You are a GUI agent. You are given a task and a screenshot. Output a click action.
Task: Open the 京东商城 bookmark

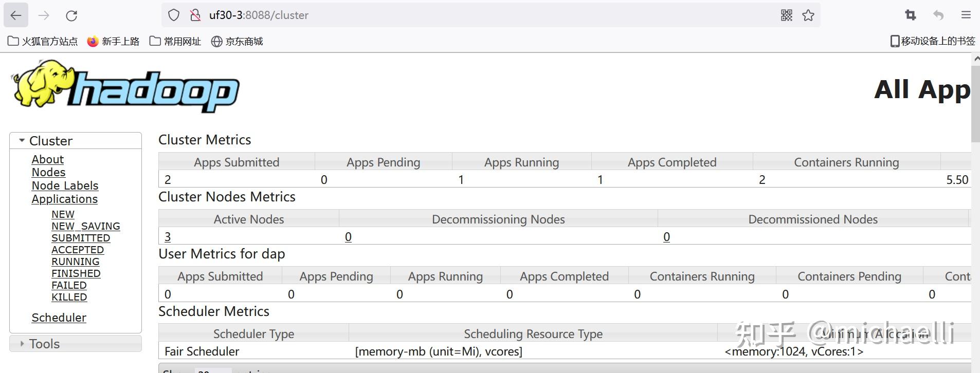237,41
